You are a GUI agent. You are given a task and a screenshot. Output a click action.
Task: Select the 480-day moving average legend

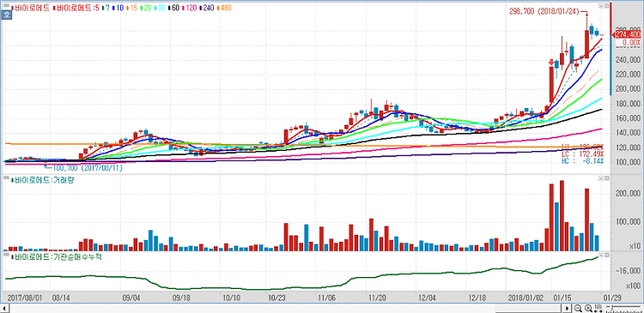click(x=224, y=7)
